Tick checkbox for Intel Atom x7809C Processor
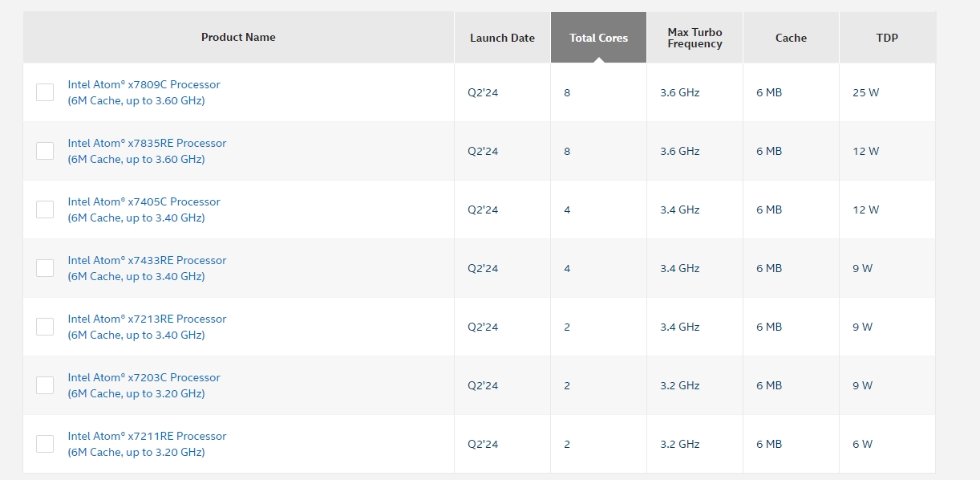Viewport: 980px width, 480px height. [x=45, y=92]
